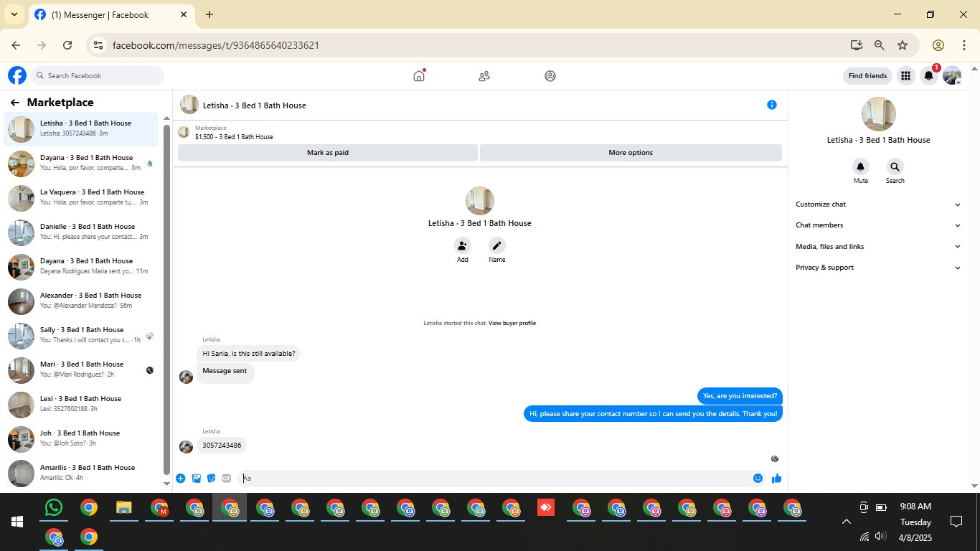Attach a photo using the image icon
This screenshot has height=551, width=980.
[x=196, y=479]
